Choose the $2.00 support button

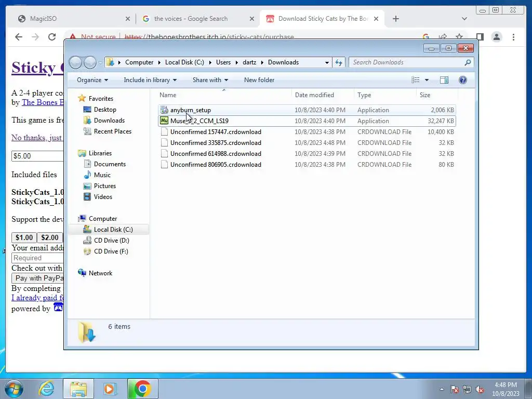point(50,237)
